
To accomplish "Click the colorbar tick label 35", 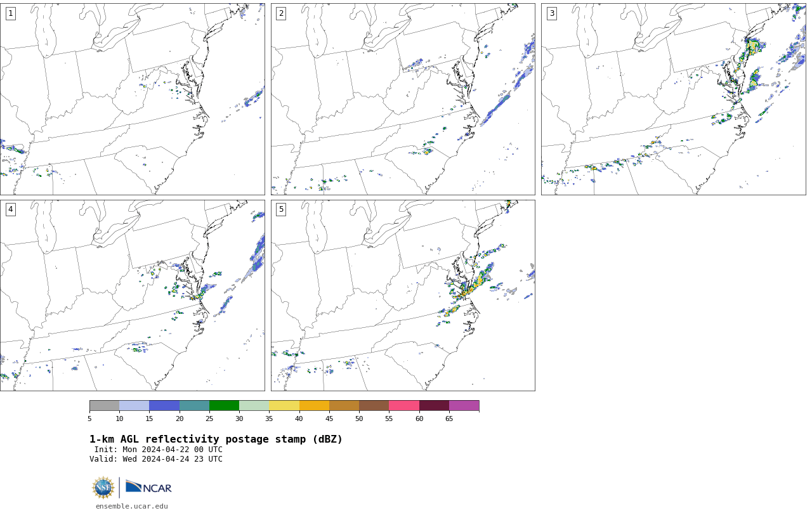I will coord(269,419).
